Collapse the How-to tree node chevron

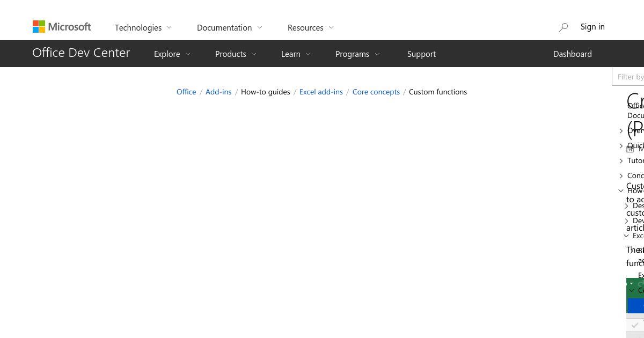(621, 190)
